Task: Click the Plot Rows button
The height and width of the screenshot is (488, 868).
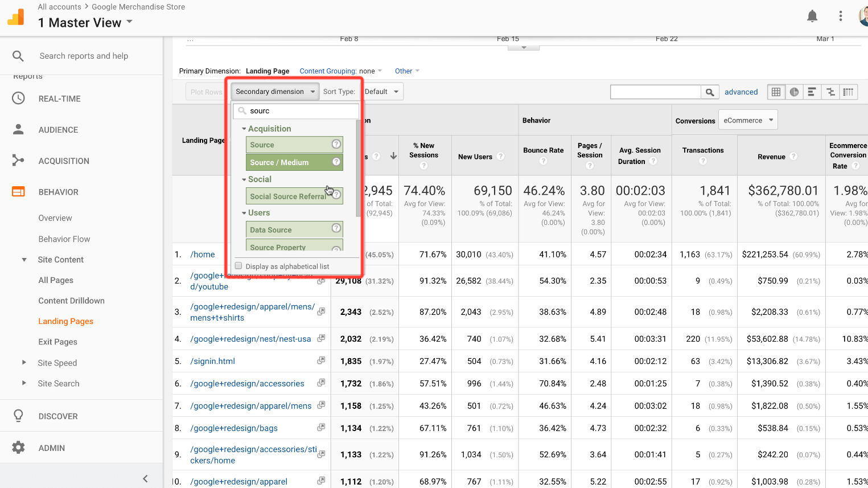Action: 206,92
